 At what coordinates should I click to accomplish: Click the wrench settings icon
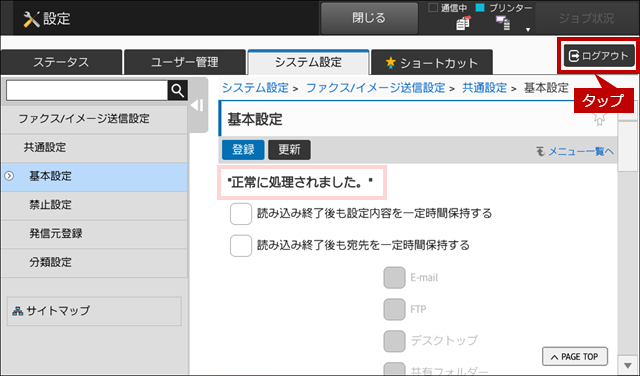31,19
